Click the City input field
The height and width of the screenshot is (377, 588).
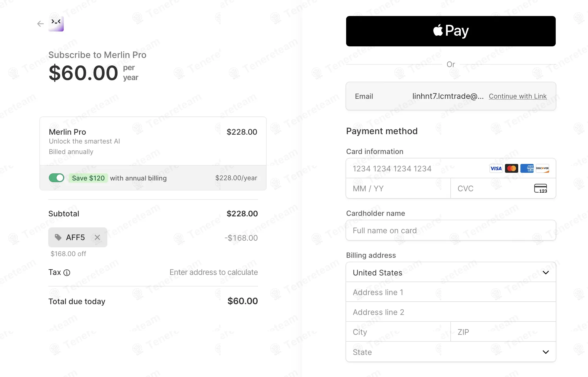pos(398,332)
